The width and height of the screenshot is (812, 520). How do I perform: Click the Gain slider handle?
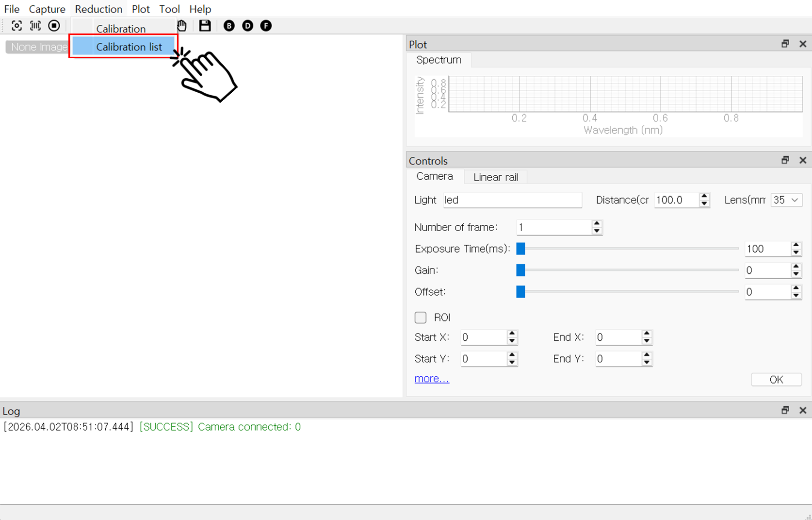[x=520, y=270]
